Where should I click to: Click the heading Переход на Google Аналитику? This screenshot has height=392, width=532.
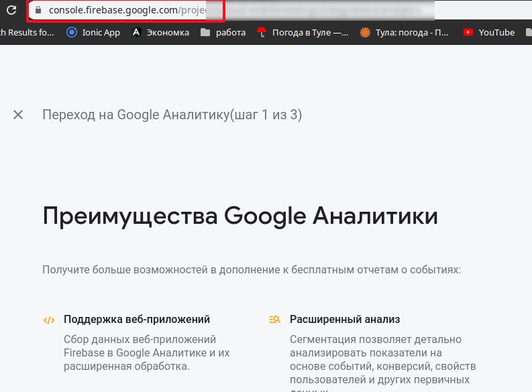[172, 115]
